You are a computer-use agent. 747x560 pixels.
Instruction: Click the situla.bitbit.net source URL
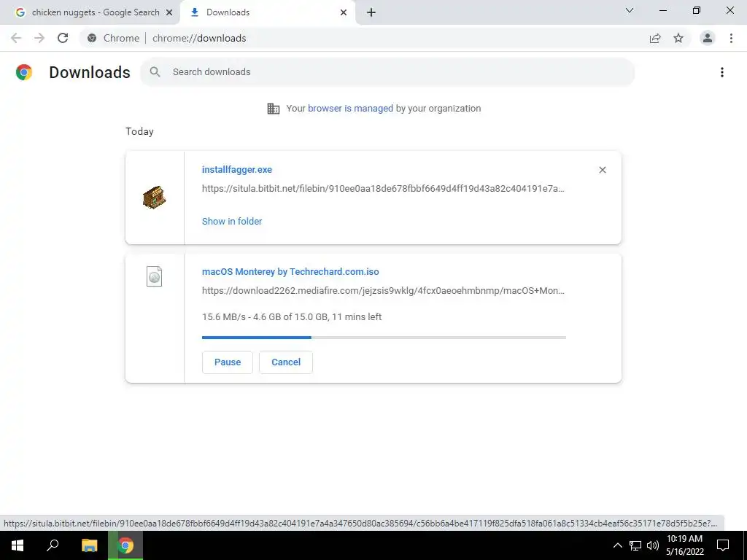click(x=383, y=189)
